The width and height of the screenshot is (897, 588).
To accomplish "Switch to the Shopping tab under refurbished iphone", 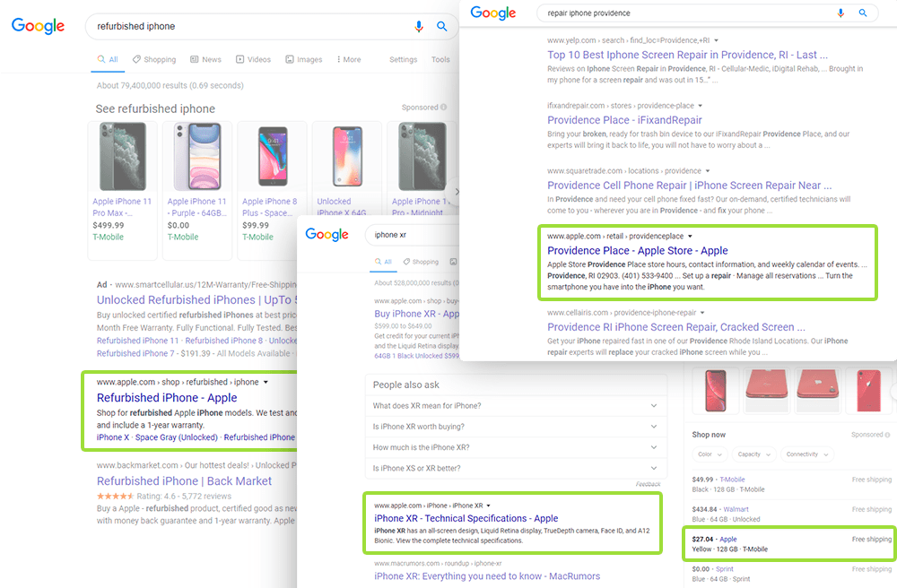I will [154, 59].
